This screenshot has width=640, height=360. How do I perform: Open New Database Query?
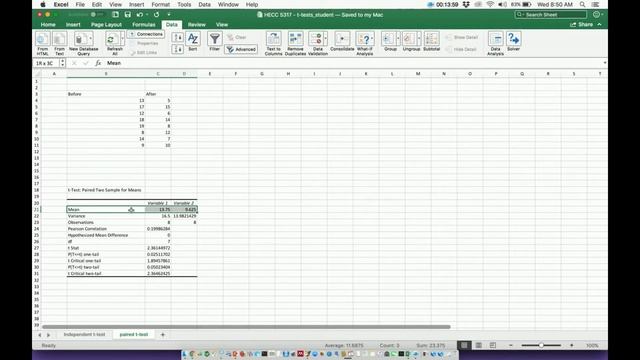[x=83, y=44]
